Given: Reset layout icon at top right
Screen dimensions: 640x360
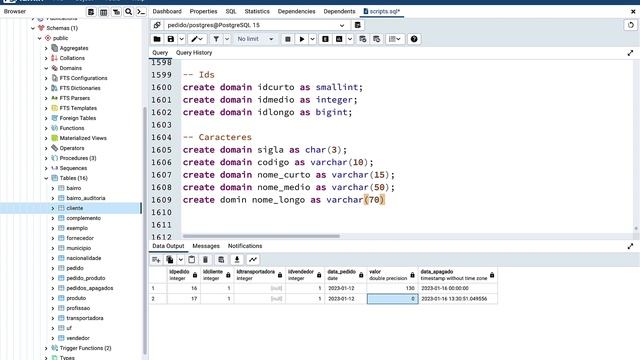Looking at the screenshot, I should click(x=631, y=25).
